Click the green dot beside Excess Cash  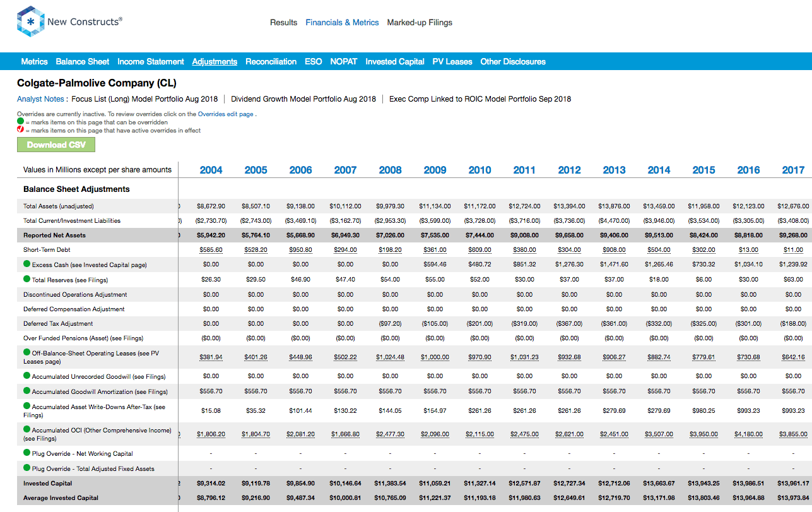[27, 264]
